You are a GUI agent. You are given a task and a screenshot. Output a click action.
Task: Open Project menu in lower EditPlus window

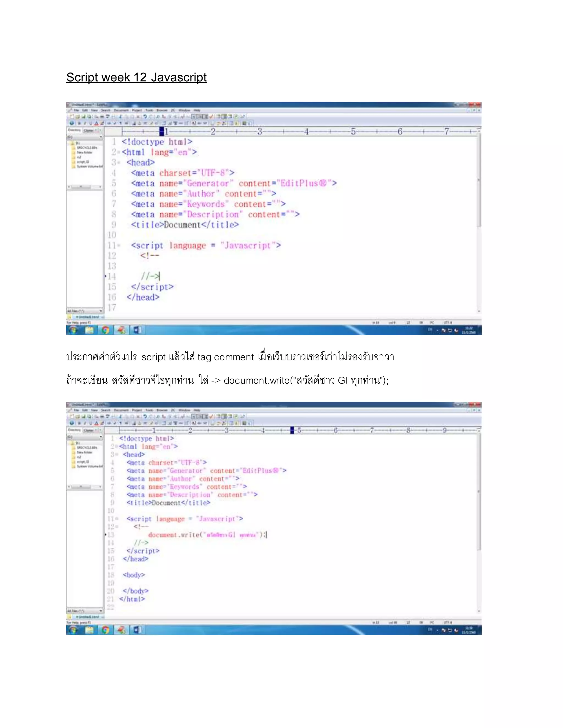coord(137,410)
